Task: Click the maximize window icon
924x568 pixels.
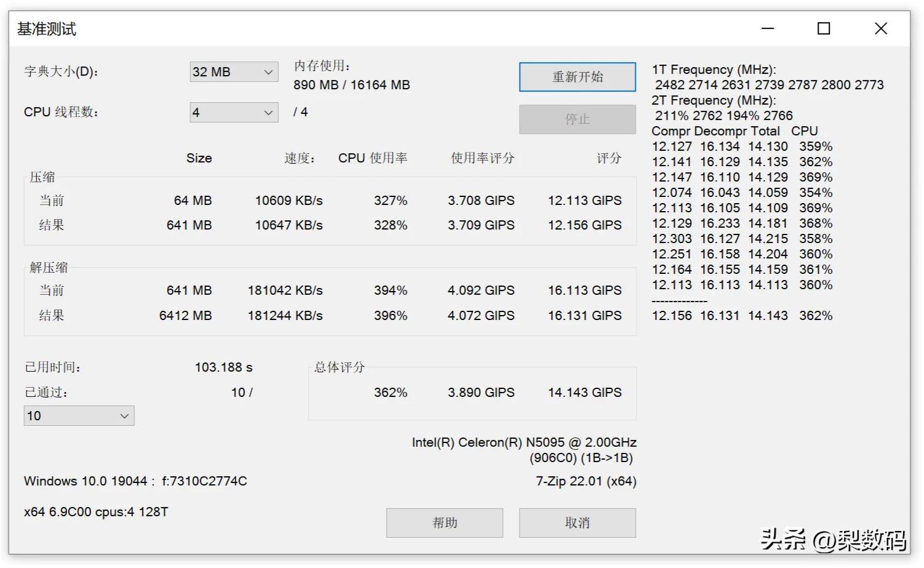Action: pos(823,28)
